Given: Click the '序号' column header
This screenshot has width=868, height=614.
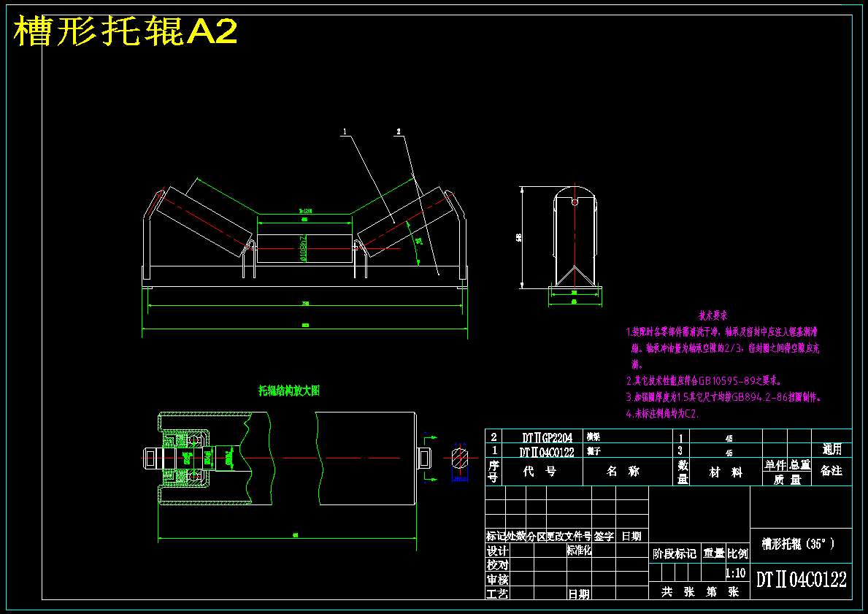Looking at the screenshot, I should click(x=493, y=471).
